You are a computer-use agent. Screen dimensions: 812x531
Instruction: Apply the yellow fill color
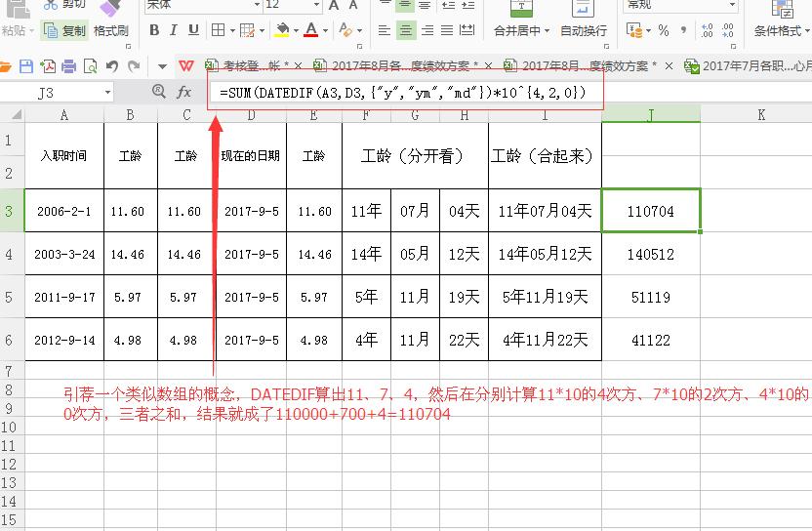(282, 30)
